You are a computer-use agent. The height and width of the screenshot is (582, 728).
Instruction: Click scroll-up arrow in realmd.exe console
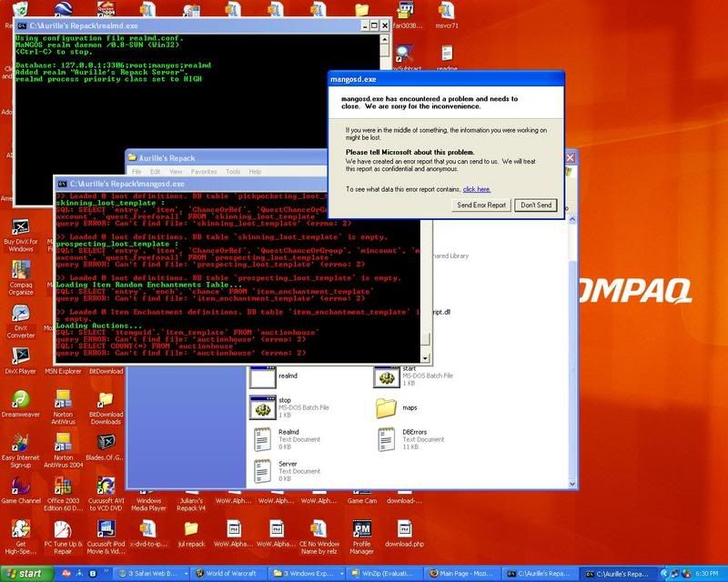coord(384,39)
